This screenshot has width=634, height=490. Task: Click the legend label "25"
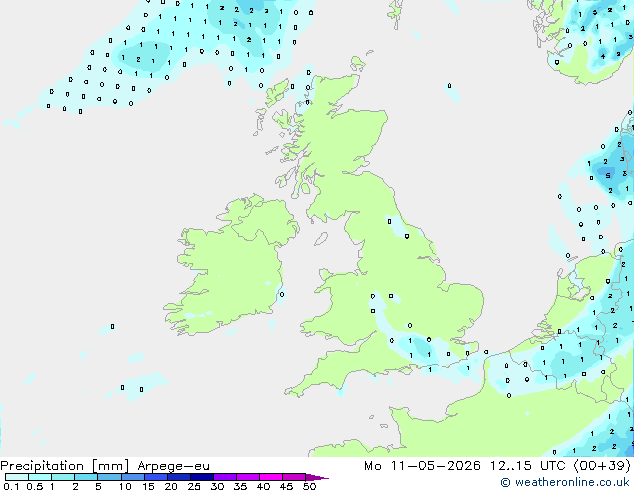coord(194,486)
